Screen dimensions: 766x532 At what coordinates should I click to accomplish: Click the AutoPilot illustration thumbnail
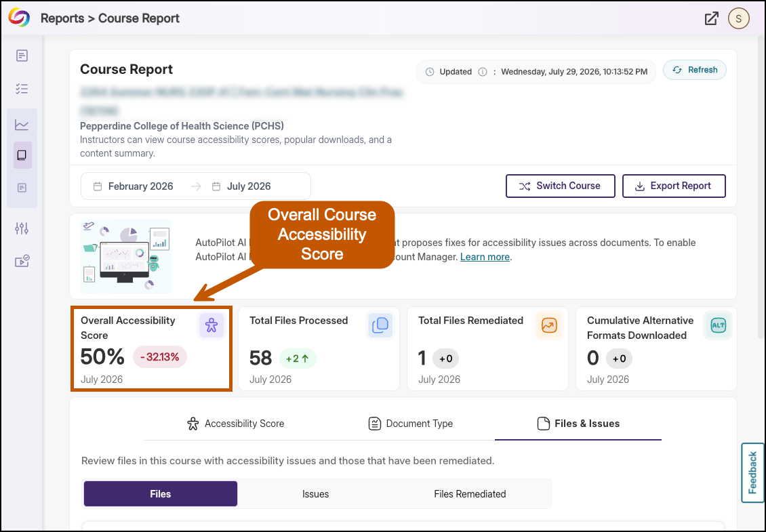(126, 256)
